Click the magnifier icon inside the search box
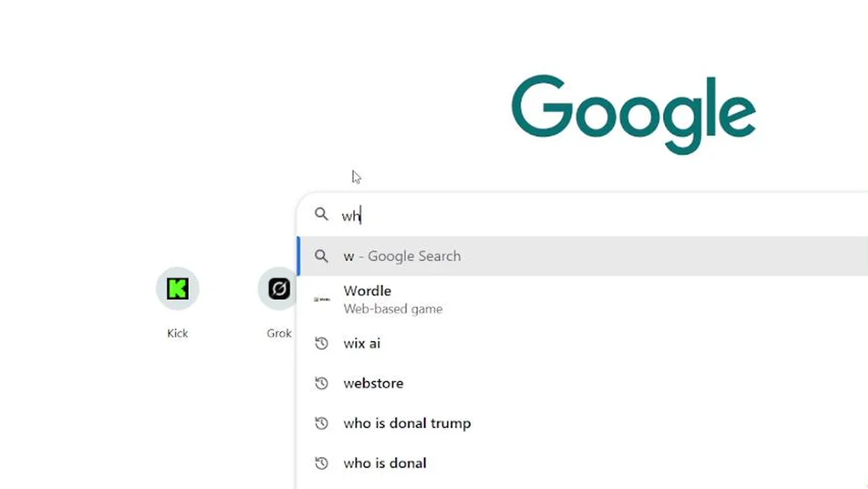Image resolution: width=868 pixels, height=489 pixels. (x=321, y=215)
